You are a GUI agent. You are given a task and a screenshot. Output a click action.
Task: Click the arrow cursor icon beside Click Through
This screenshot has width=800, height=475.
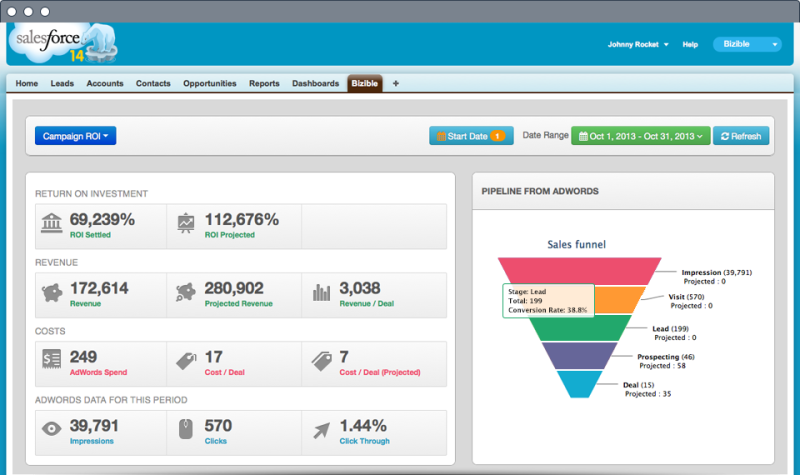point(321,431)
